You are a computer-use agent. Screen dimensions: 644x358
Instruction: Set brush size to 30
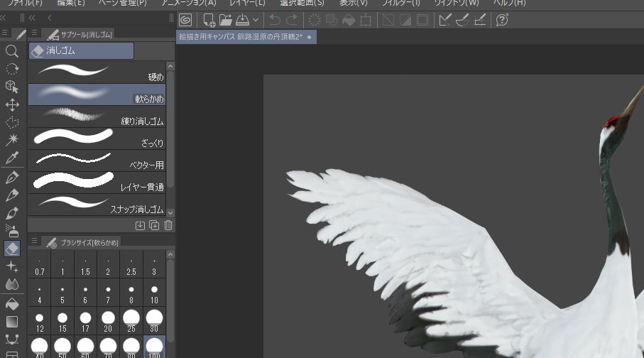pos(154,320)
